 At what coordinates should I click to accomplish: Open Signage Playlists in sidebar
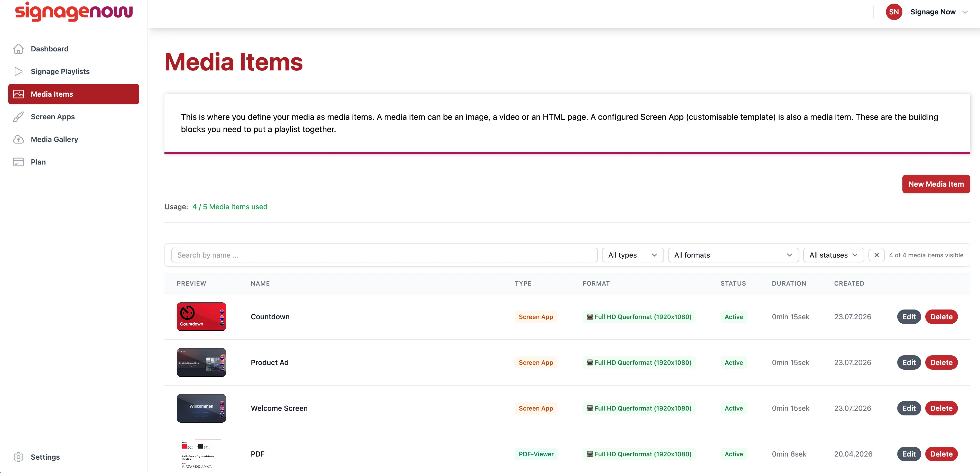click(x=74, y=71)
